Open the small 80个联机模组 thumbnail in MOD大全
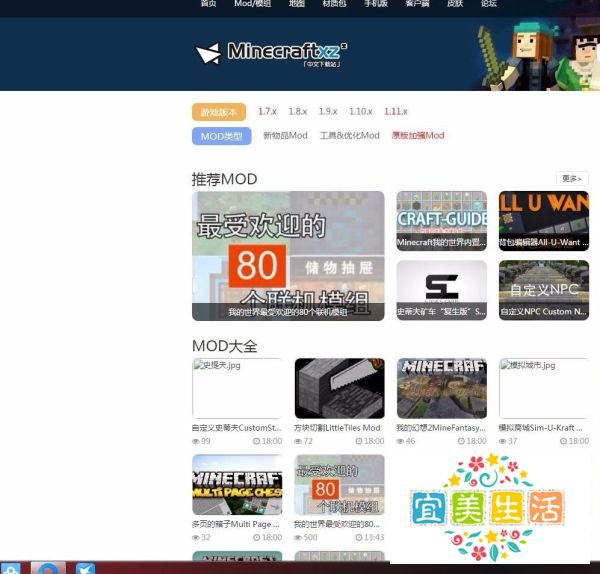Screen dimensions: 600x574 (339, 484)
